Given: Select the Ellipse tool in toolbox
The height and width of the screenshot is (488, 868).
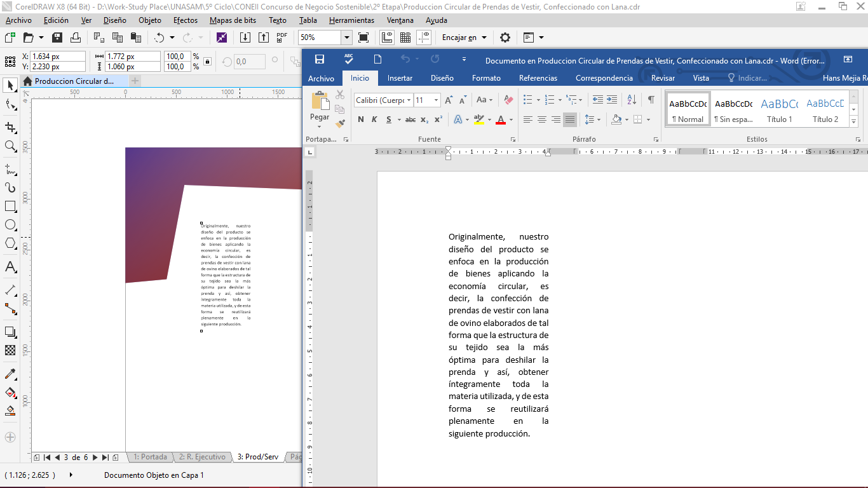Looking at the screenshot, I should (10, 225).
